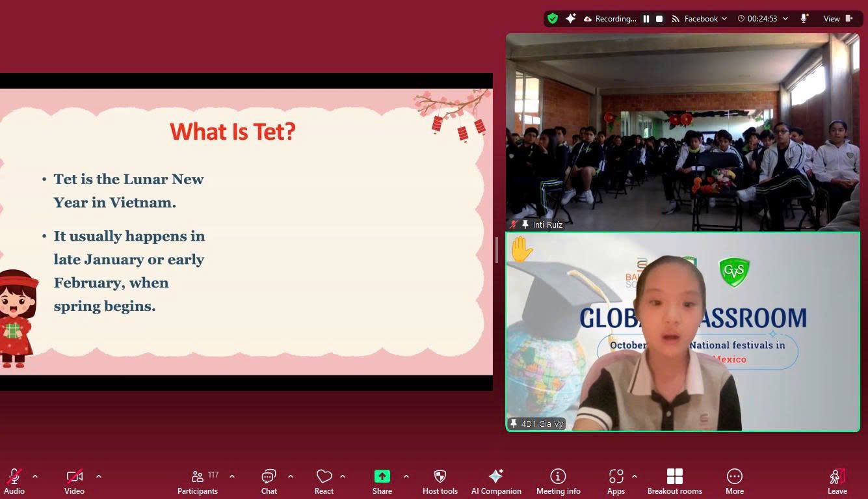Turn on camera with the Video button

click(74, 481)
